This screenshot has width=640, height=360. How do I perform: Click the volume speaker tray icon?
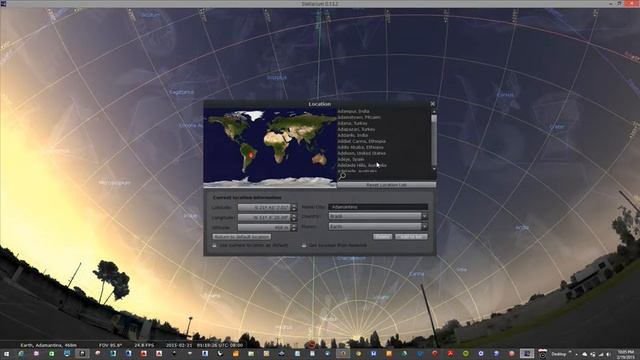click(x=609, y=354)
